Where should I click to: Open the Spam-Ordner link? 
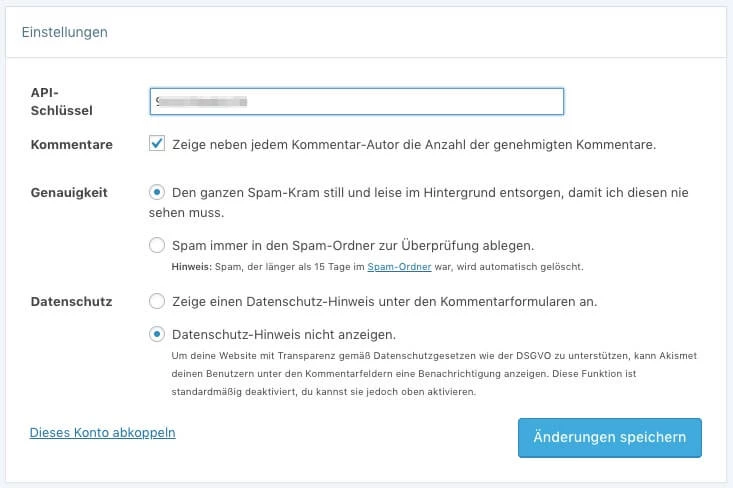click(399, 267)
